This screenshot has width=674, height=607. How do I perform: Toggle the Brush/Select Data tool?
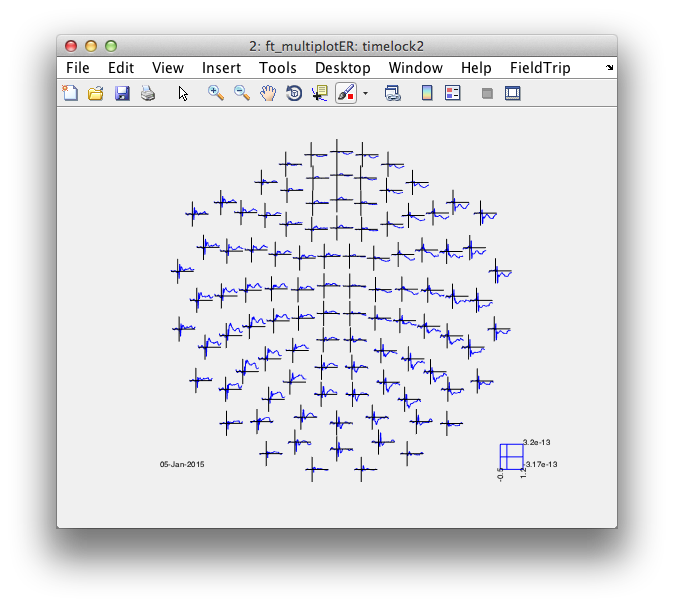(x=346, y=93)
